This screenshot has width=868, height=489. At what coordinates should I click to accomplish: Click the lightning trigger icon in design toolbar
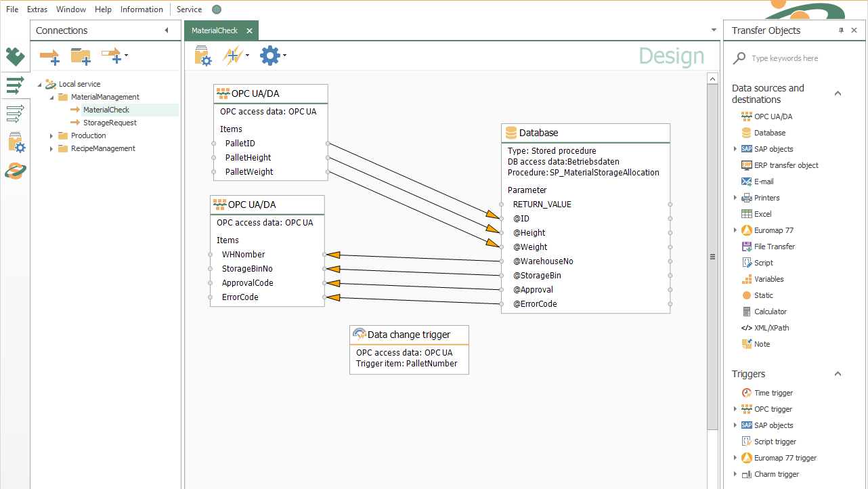[x=232, y=56]
